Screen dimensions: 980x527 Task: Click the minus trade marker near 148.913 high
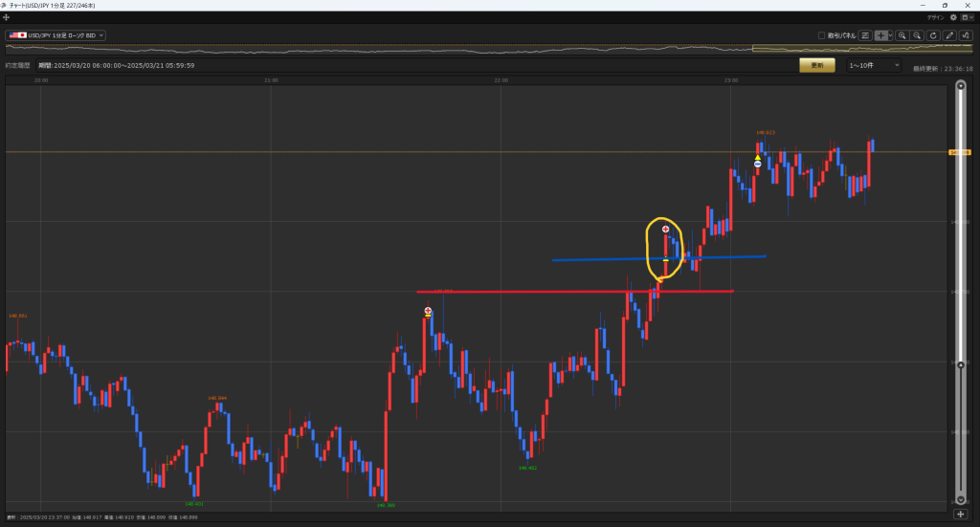[757, 164]
